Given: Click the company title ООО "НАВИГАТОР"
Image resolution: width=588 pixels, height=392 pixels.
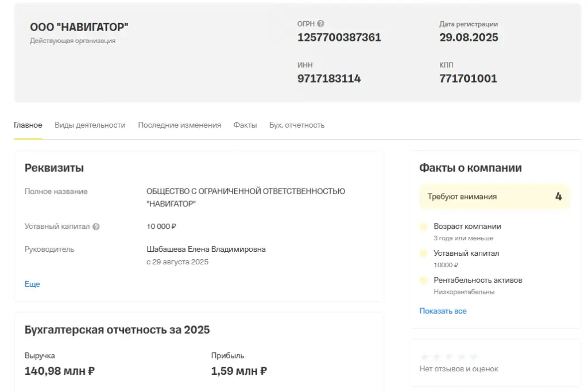Looking at the screenshot, I should point(79,27).
